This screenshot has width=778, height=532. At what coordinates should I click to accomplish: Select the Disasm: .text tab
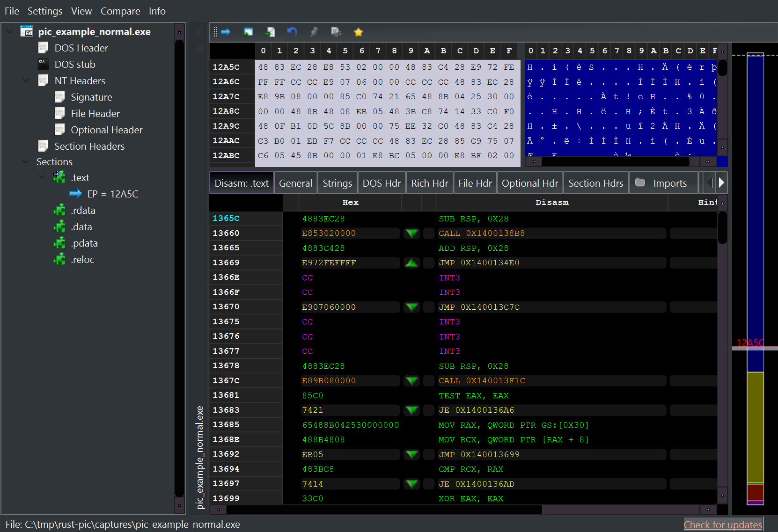point(242,183)
